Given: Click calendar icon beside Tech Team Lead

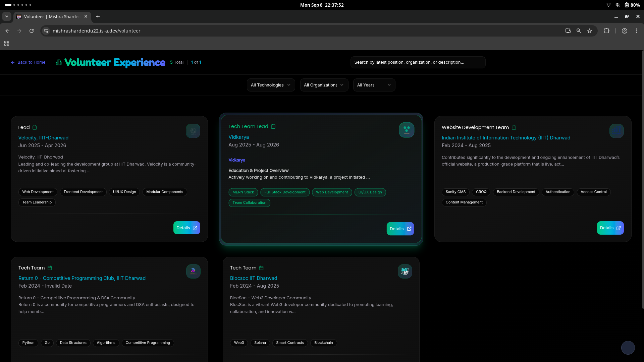Looking at the screenshot, I should (273, 127).
